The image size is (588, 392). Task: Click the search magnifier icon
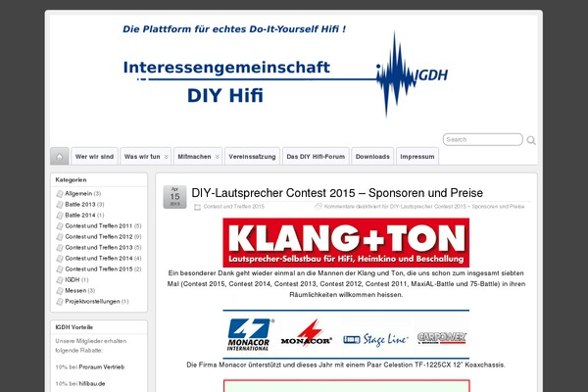click(x=531, y=140)
